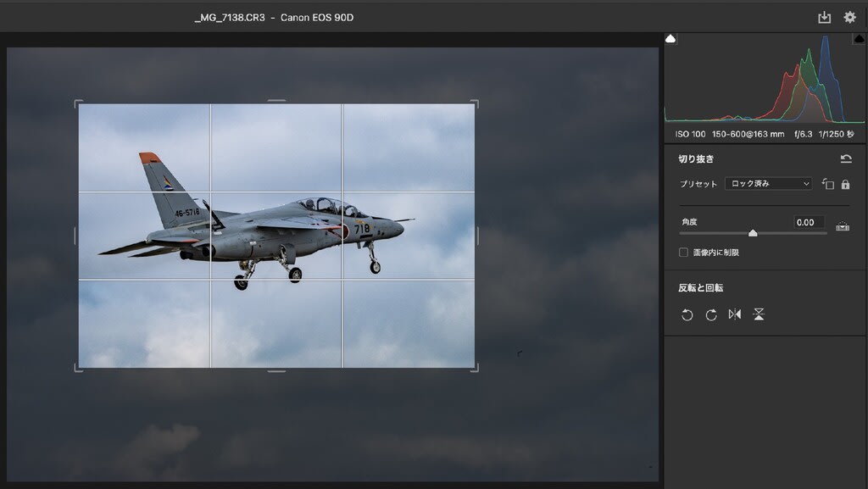Image resolution: width=868 pixels, height=489 pixels.
Task: Click the bottom edge crop handle
Action: 277,370
